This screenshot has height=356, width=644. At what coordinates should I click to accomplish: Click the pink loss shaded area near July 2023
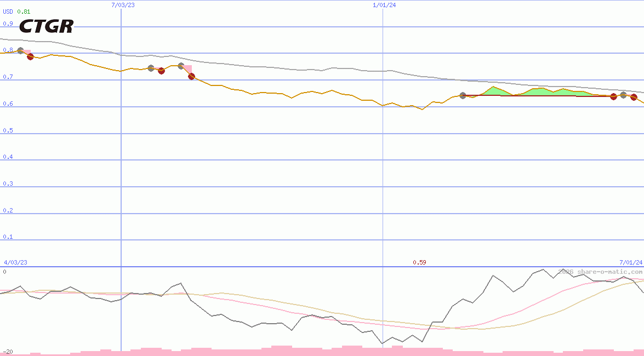186,67
